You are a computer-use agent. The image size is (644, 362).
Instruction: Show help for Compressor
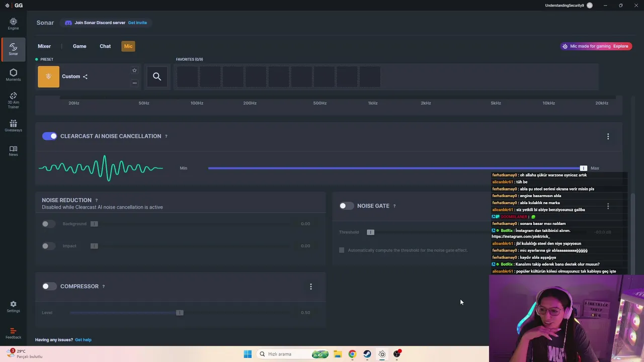click(x=104, y=287)
